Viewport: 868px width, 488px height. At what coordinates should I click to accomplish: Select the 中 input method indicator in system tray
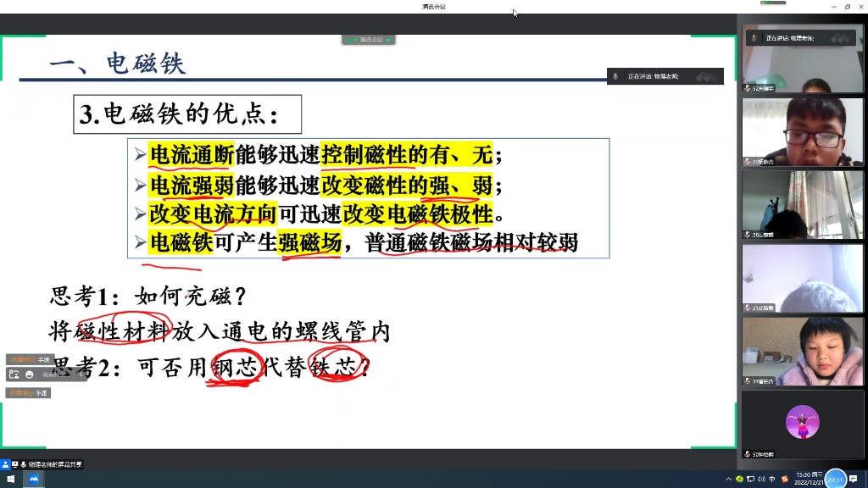772,479
